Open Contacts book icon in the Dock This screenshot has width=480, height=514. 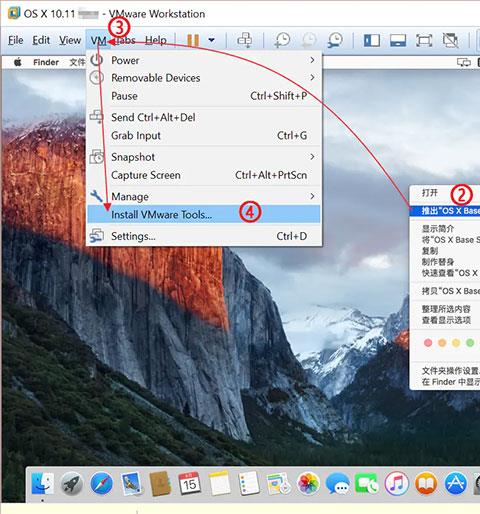[160, 483]
